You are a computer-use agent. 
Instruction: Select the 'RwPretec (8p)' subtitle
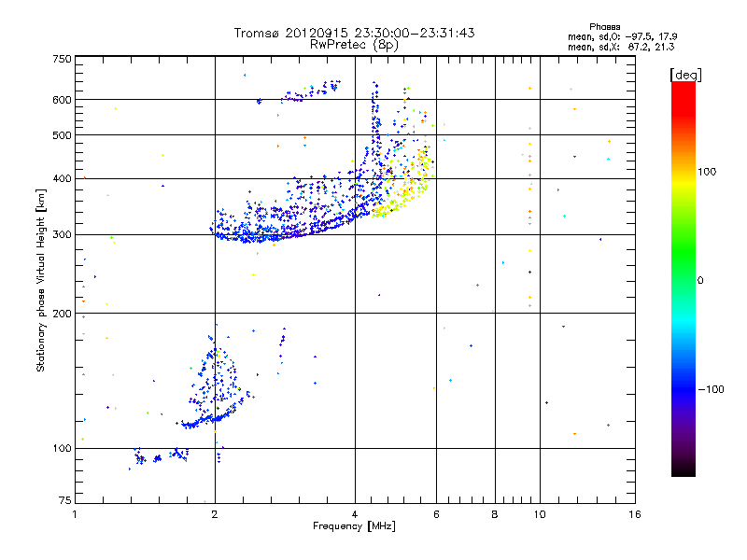(354, 45)
